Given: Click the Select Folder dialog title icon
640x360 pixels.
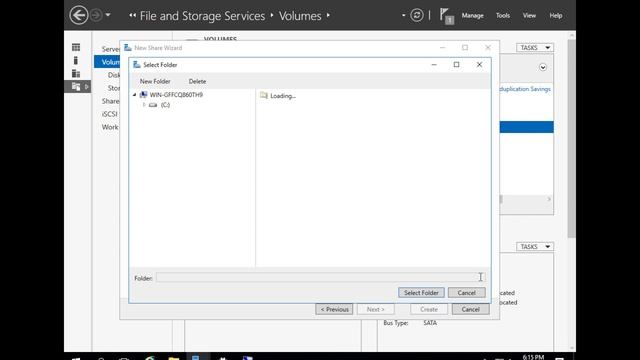Looking at the screenshot, I should [137, 64].
